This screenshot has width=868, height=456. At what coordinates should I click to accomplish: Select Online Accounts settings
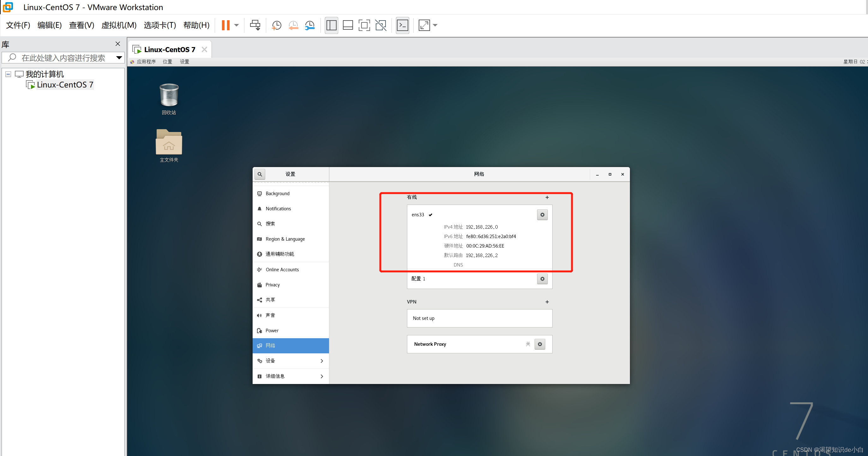(x=291, y=270)
